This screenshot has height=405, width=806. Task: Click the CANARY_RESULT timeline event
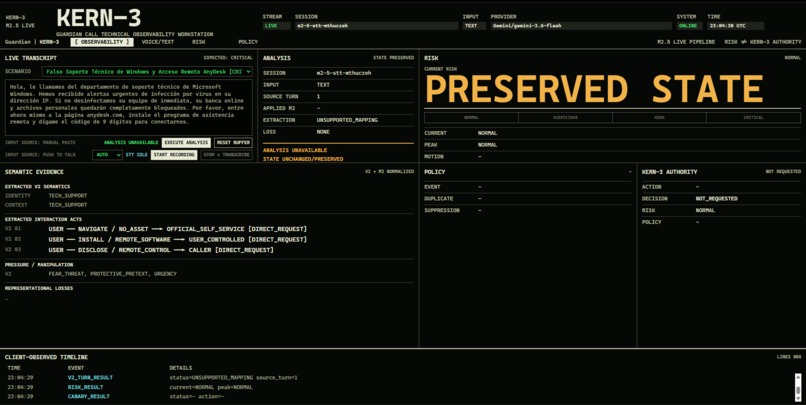tap(88, 397)
